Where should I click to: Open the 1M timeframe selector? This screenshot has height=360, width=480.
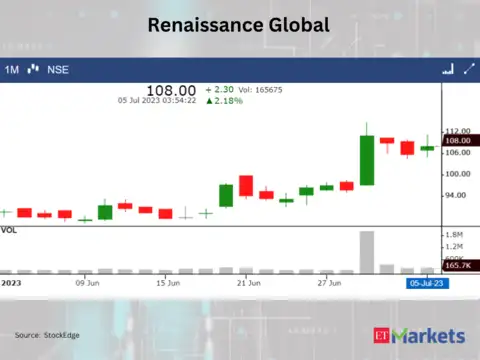[x=12, y=70]
